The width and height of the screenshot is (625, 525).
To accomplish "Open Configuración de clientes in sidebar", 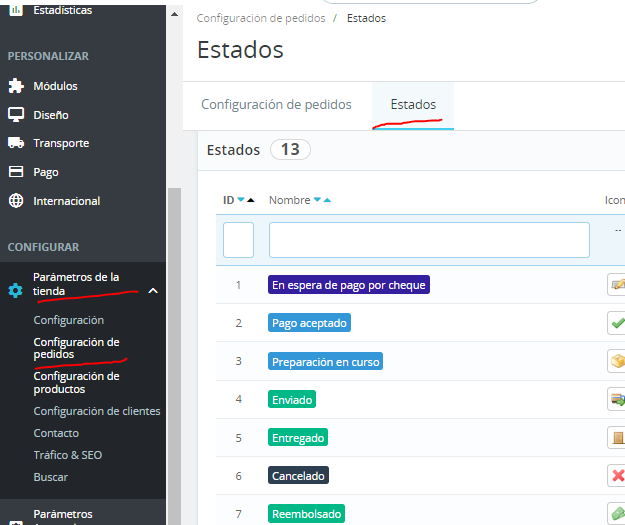I will [97, 411].
